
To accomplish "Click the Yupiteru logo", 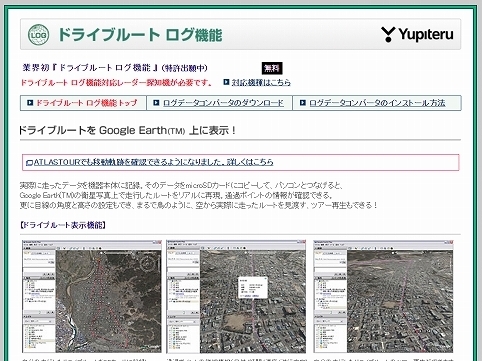I will pyautogui.click(x=417, y=34).
